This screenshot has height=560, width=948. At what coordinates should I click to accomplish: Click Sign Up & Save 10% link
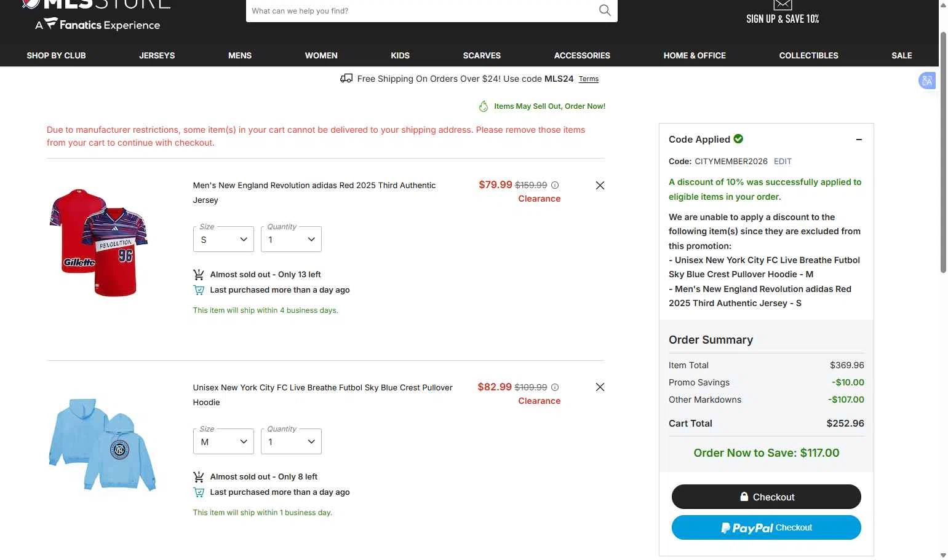(x=783, y=19)
